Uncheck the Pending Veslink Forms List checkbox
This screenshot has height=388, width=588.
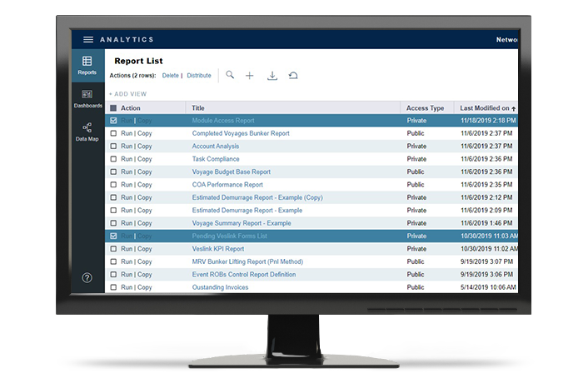click(113, 236)
